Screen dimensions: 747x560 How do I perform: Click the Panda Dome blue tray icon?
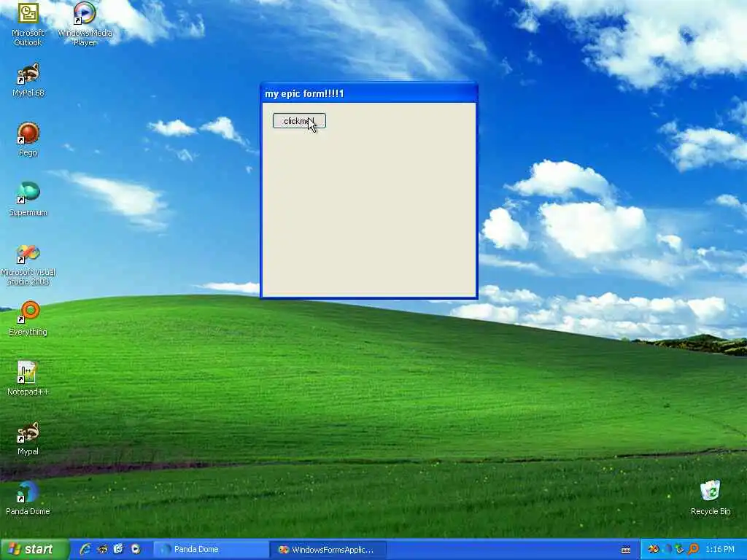point(667,550)
